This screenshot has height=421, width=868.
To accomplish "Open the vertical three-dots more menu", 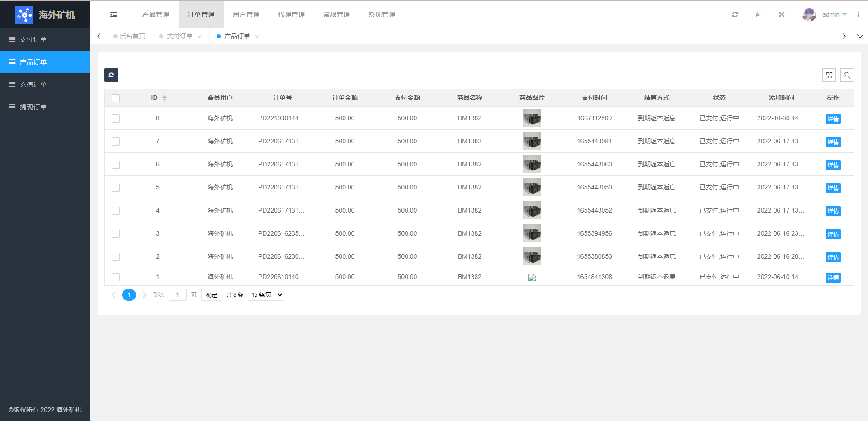I will click(x=858, y=15).
